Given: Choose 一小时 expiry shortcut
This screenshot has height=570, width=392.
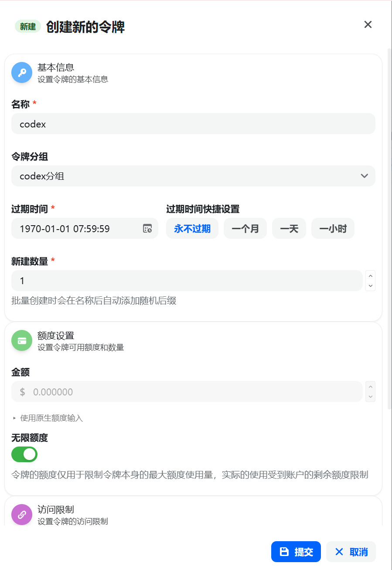Looking at the screenshot, I should [x=333, y=229].
